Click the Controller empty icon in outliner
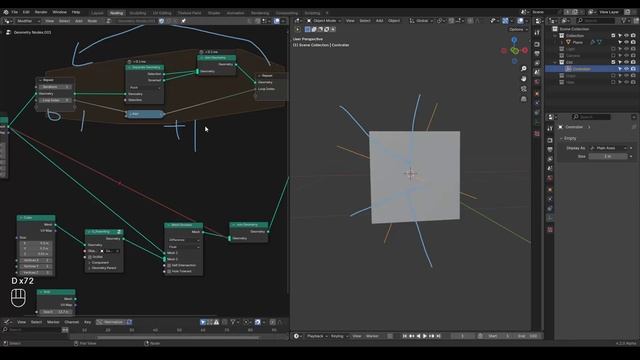This screenshot has width=640, height=360. pos(568,69)
